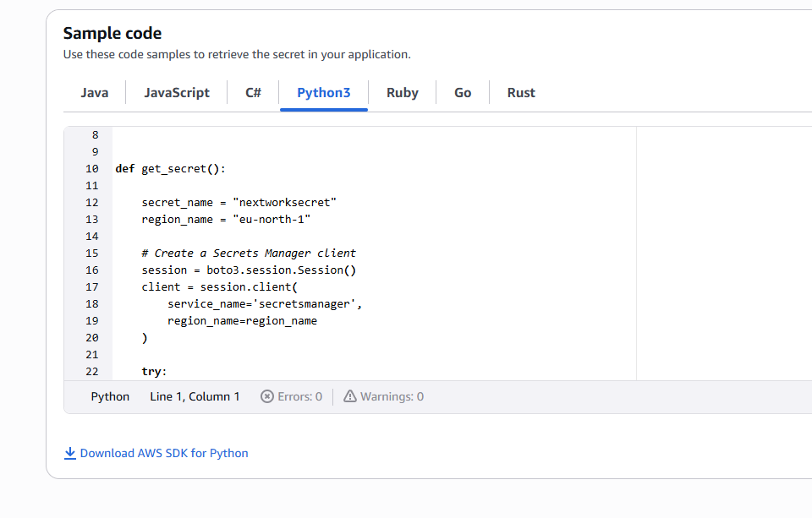Switch to the Rust tab
The height and width of the screenshot is (518, 812).
pos(521,93)
